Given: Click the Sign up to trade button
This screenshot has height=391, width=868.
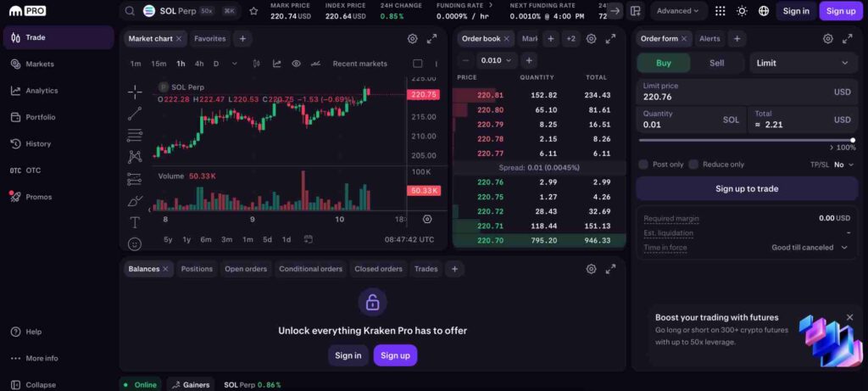Looking at the screenshot, I should click(x=747, y=189).
